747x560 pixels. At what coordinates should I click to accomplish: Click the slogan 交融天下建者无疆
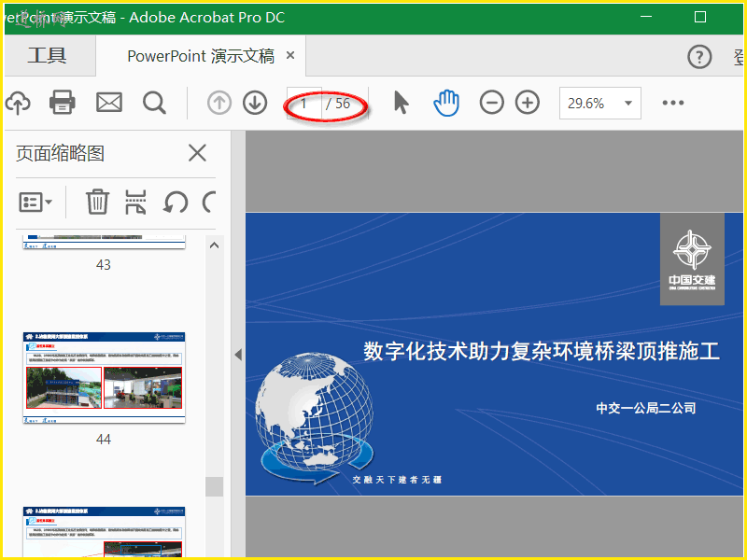click(397, 480)
